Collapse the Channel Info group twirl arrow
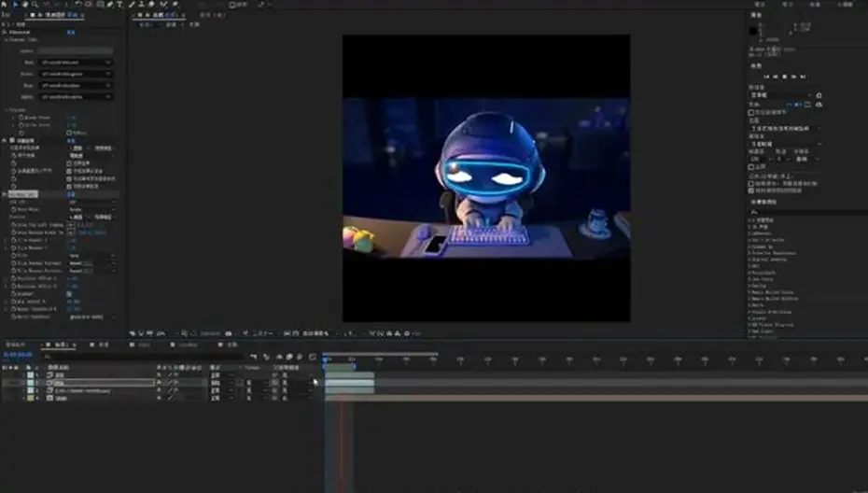 (7, 40)
